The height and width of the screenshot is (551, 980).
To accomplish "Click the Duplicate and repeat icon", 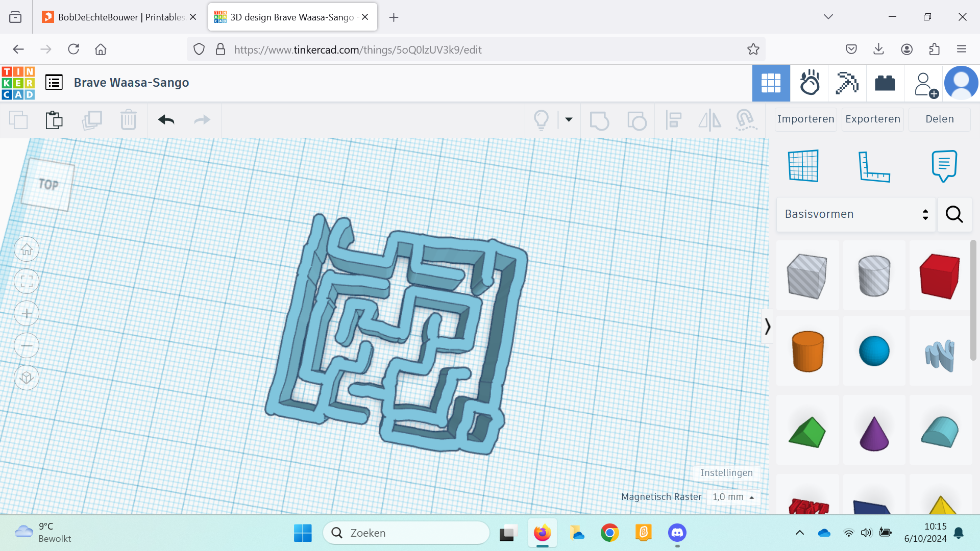I will click(92, 120).
